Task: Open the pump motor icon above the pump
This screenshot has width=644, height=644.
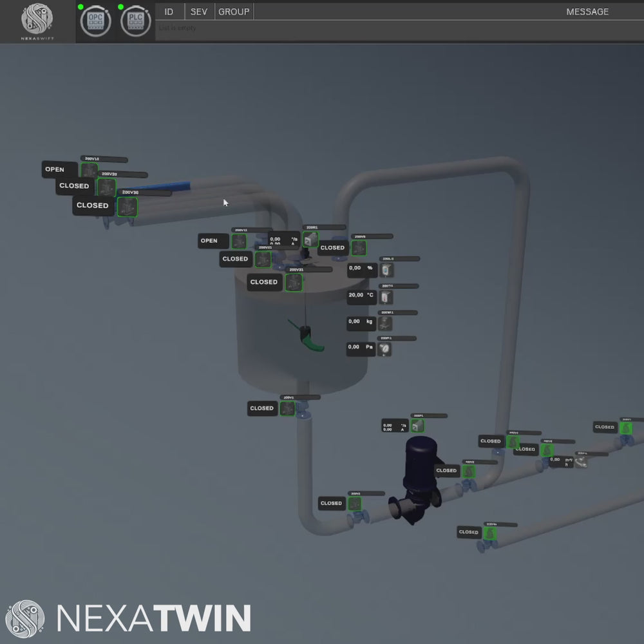Action: 417,426
